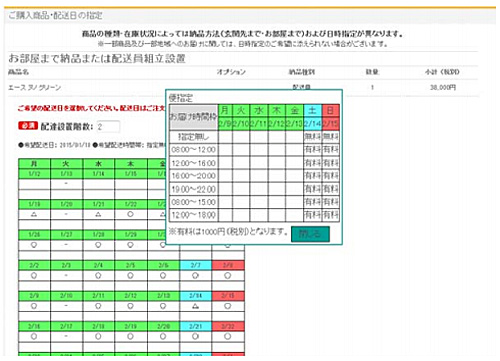Image resolution: width=500 pixels, height=361 pixels.
Task: Pick the triangle mark under 2/14
Action: (195, 306)
